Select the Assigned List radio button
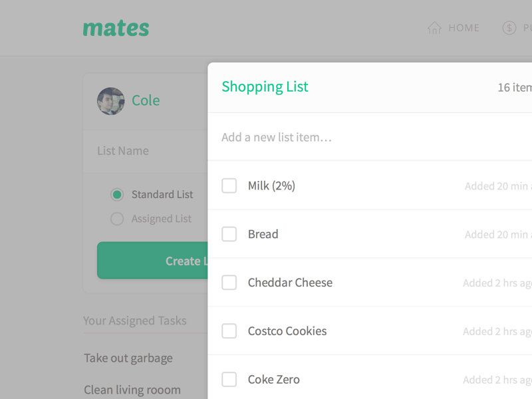The width and height of the screenshot is (532, 399). pyautogui.click(x=116, y=218)
